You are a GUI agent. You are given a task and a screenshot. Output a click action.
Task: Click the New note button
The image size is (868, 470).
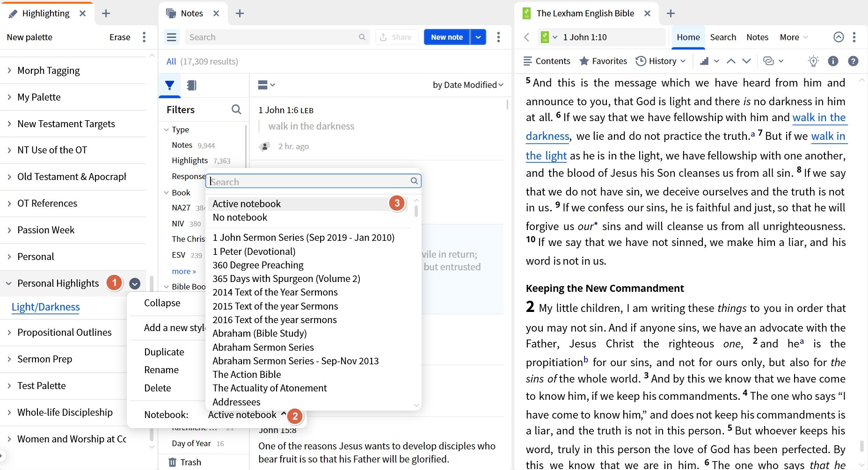click(x=446, y=37)
